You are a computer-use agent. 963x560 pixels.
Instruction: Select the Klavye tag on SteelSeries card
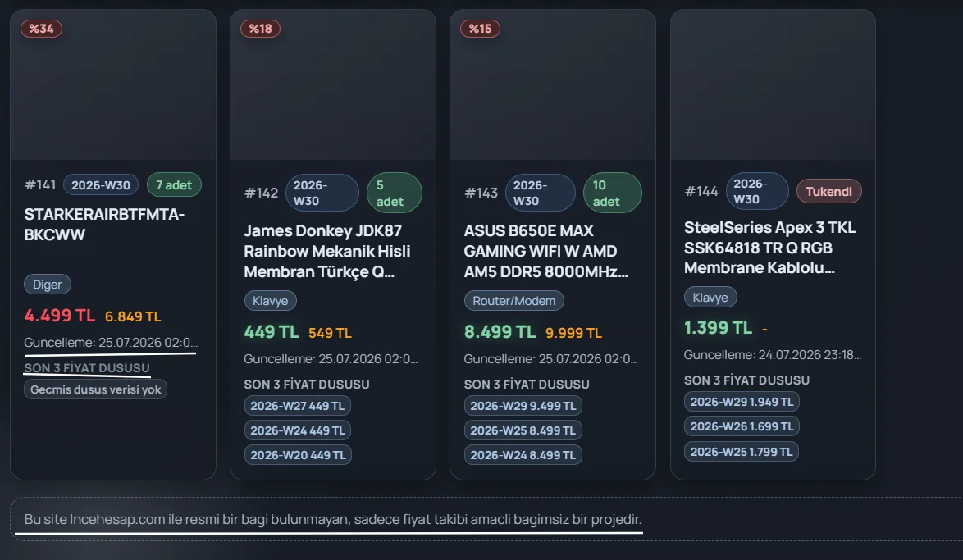pyautogui.click(x=710, y=297)
